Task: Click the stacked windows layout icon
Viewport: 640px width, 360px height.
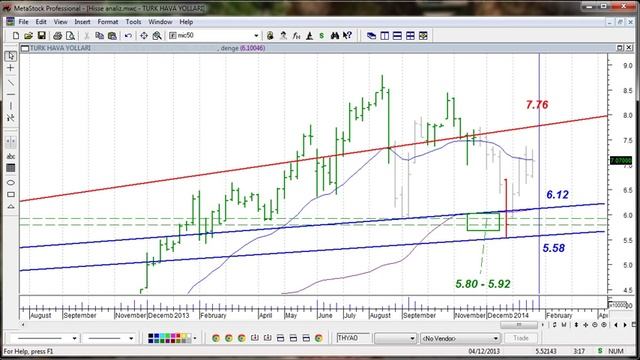Action: coord(371,36)
